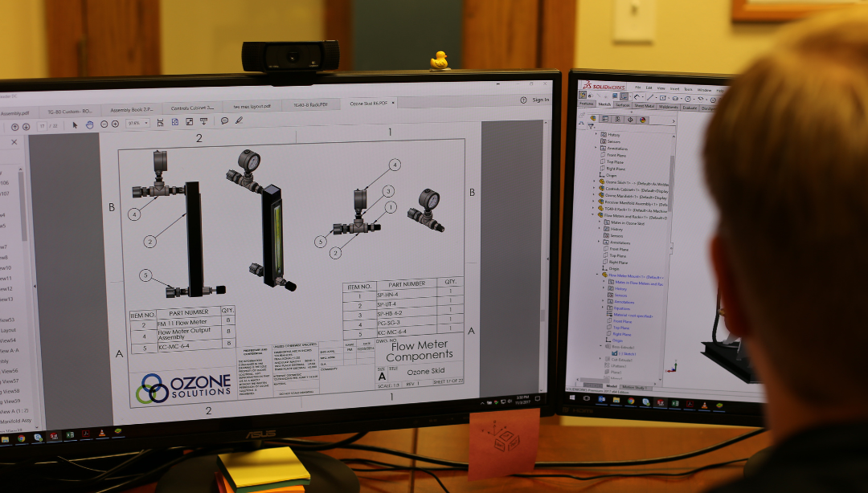Image resolution: width=868 pixels, height=493 pixels.
Task: Go to next page with down arrow
Action: 27,126
